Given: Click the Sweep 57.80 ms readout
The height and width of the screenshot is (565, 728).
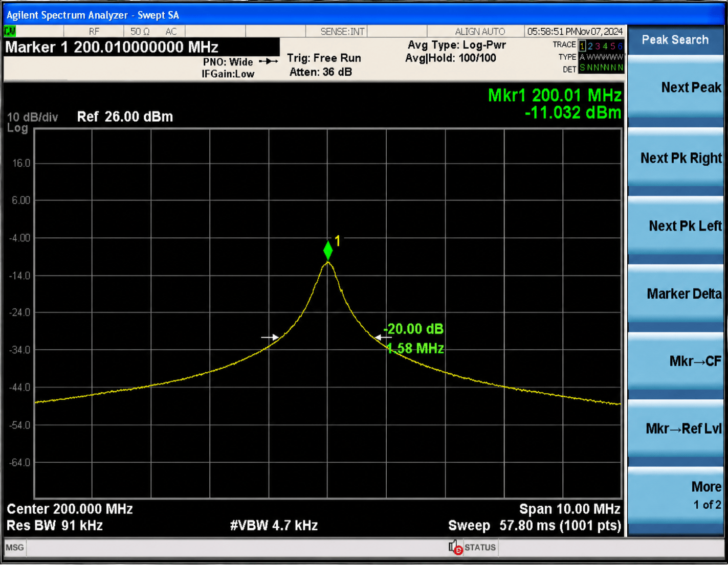Looking at the screenshot, I should pos(535,526).
